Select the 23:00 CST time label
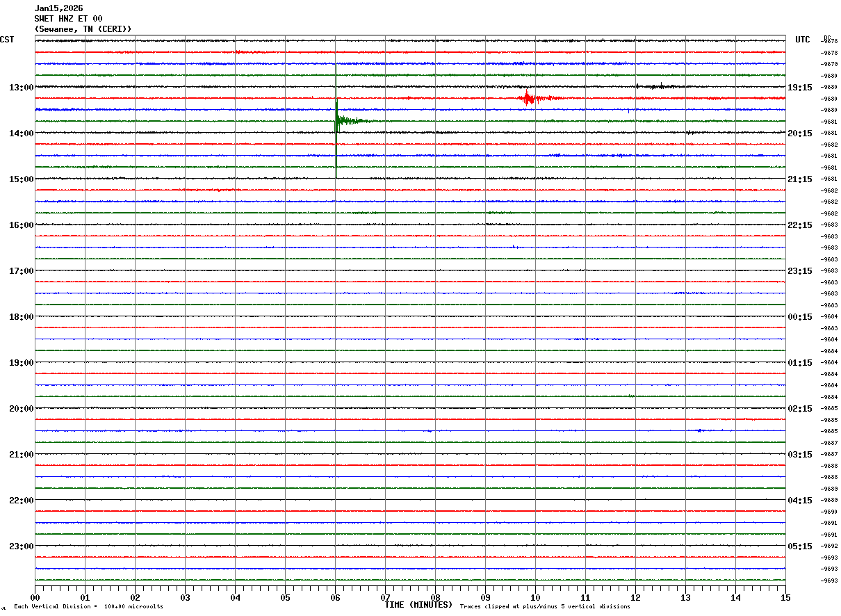The image size is (841, 616). [x=21, y=546]
